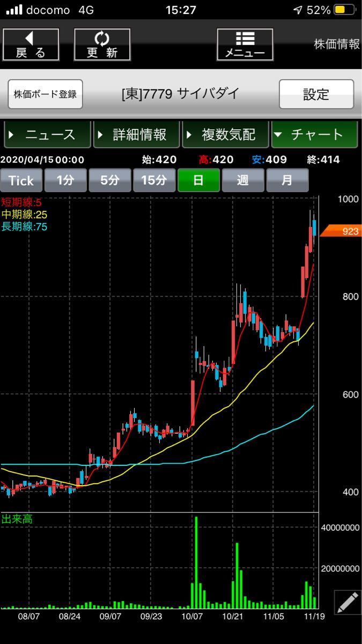Switch chart to 5分 interval

[109, 180]
